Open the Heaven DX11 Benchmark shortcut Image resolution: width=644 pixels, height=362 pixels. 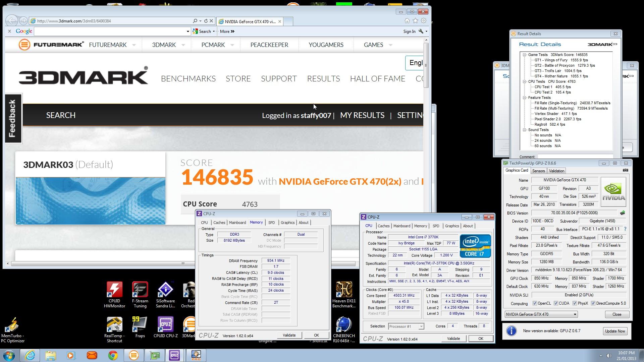344,294
